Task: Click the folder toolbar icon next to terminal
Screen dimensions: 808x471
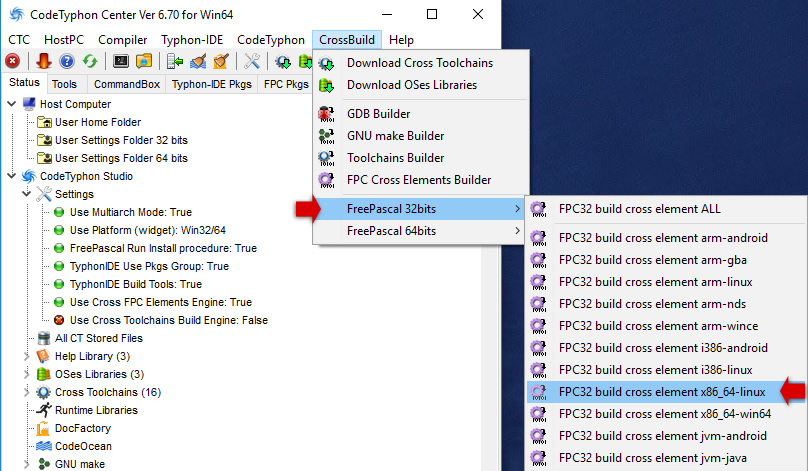Action: pyautogui.click(x=144, y=62)
